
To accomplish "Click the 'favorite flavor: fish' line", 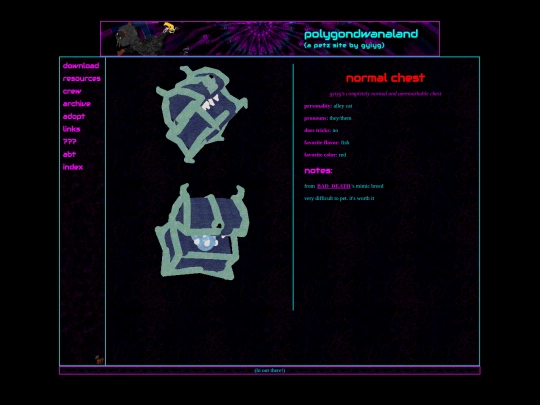I will tap(326, 143).
